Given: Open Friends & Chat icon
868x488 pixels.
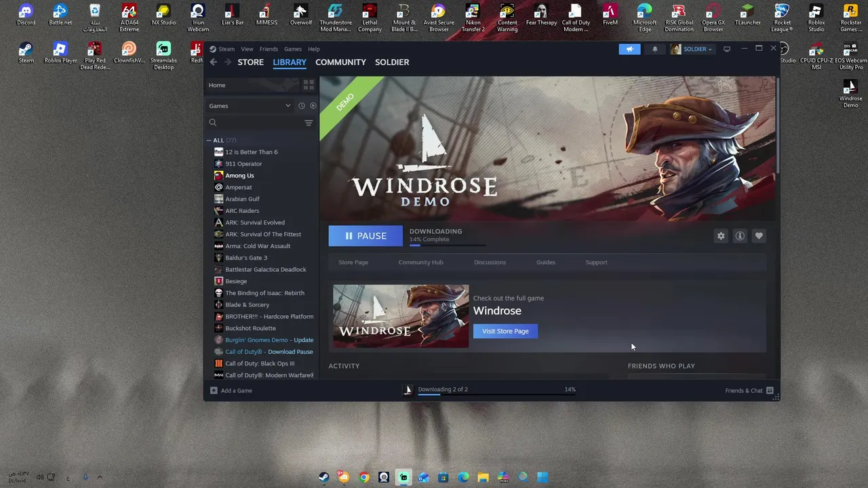Looking at the screenshot, I should tap(770, 390).
